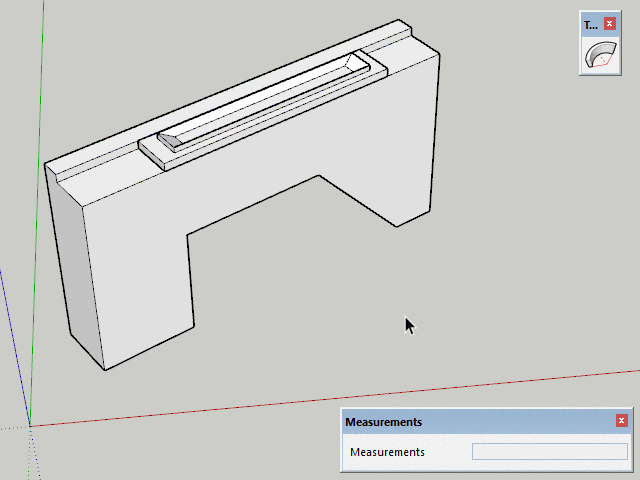Close the Measurements panel

621,421
